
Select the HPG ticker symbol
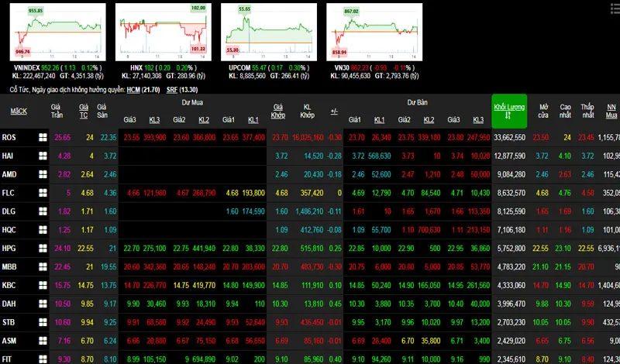[x=9, y=248]
